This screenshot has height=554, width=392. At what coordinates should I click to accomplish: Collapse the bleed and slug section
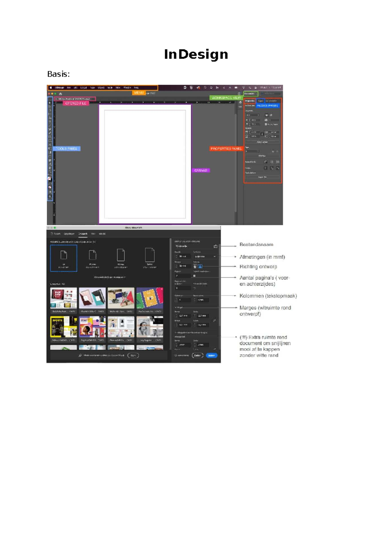pyautogui.click(x=175, y=333)
